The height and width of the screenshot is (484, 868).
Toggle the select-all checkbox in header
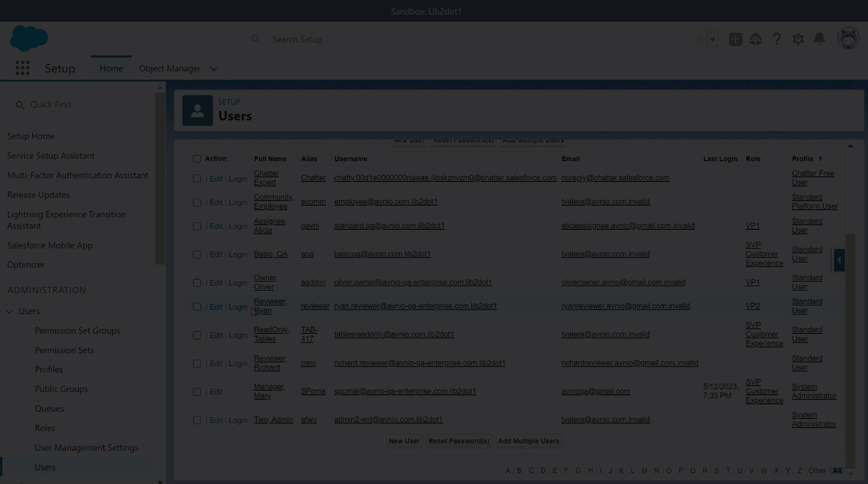pyautogui.click(x=197, y=159)
